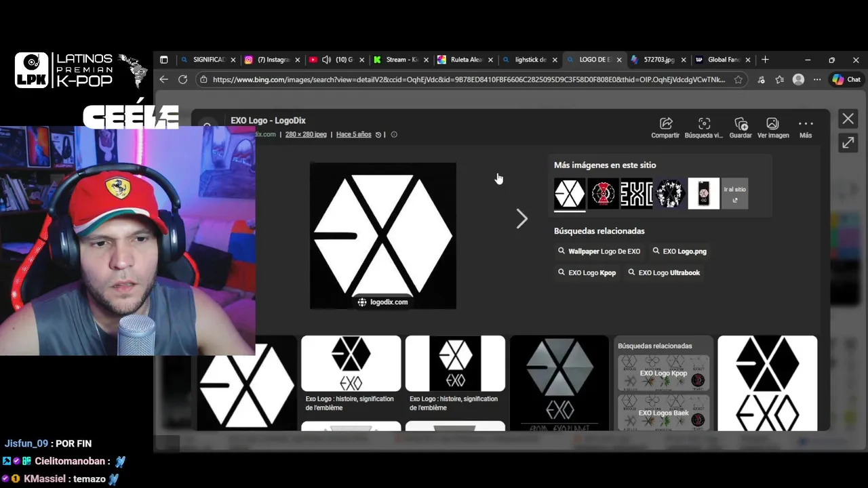Viewport: 868px width, 488px height.
Task: Go back with the browser back arrow
Action: pyautogui.click(x=163, y=79)
